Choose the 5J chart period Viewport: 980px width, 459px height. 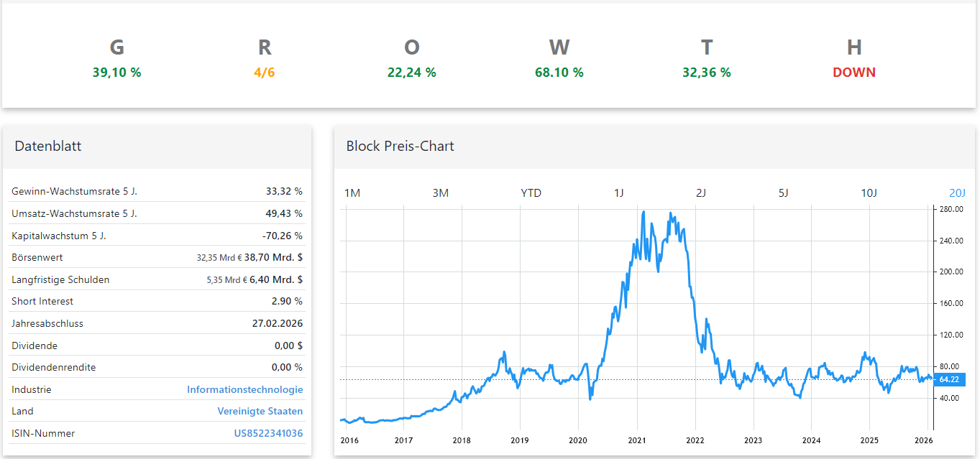click(784, 193)
